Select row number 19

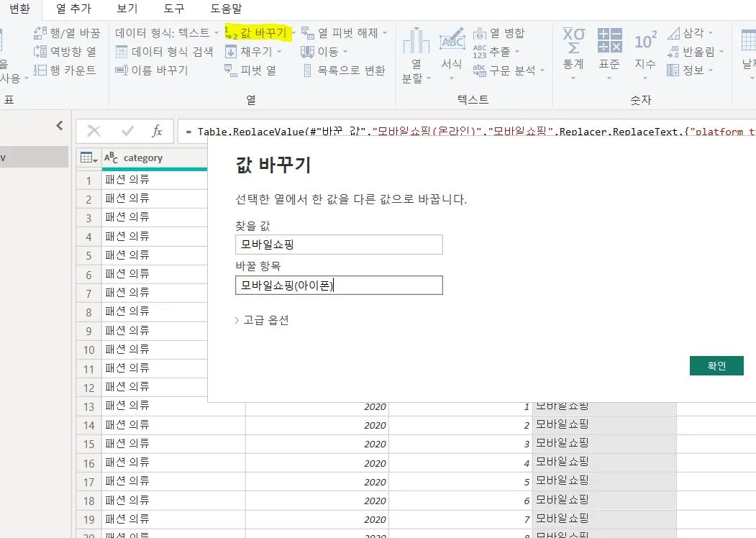(x=88, y=519)
